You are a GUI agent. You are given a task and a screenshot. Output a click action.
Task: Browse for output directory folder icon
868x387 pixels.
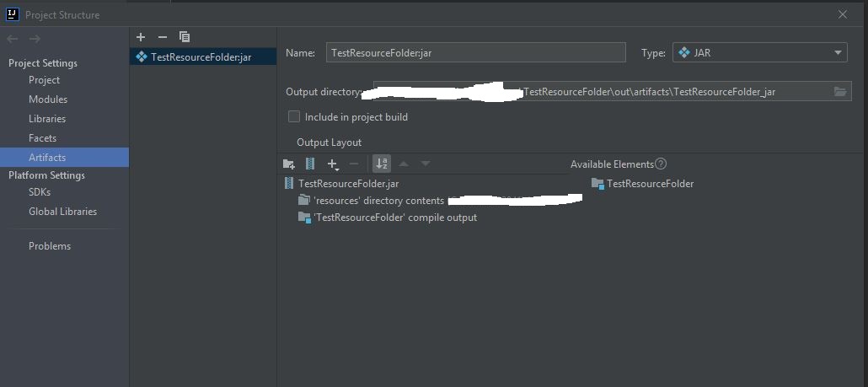840,92
